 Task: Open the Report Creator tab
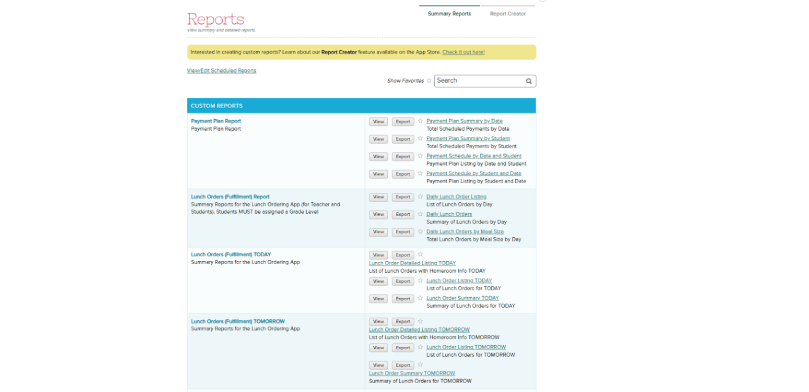508,14
